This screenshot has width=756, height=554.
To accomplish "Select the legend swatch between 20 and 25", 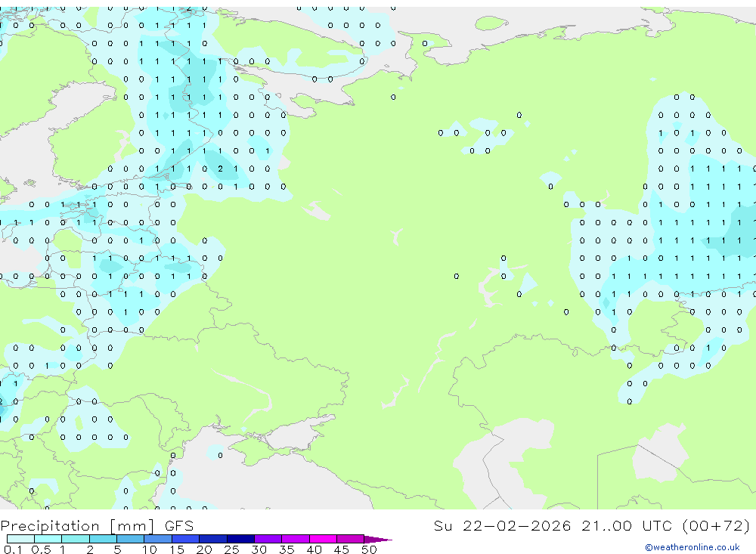I will [x=213, y=539].
